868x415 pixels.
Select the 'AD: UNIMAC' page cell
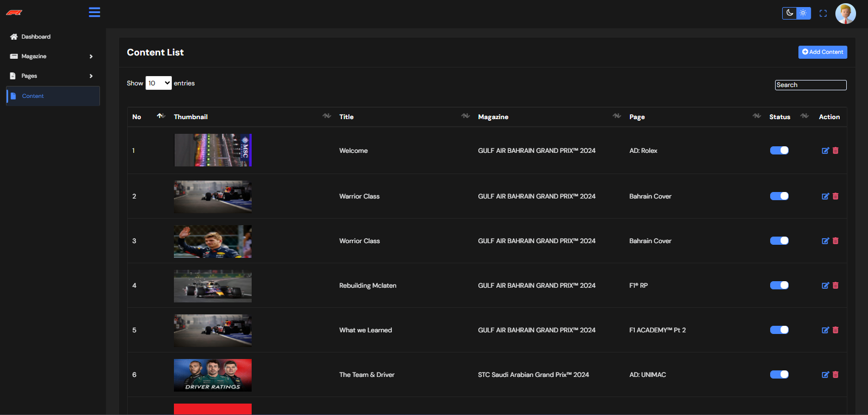[x=648, y=375]
